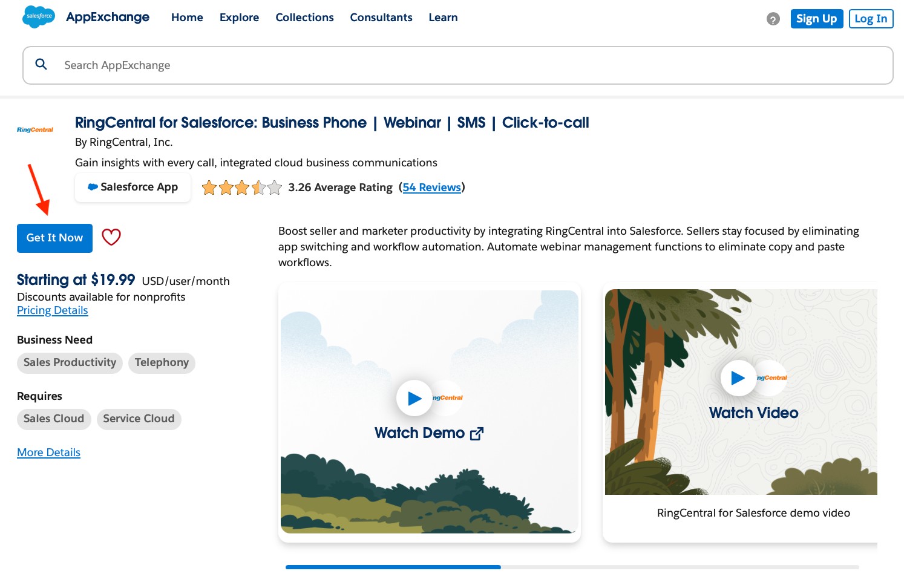
Task: Click the Salesforce App badge icon
Action: 93,187
